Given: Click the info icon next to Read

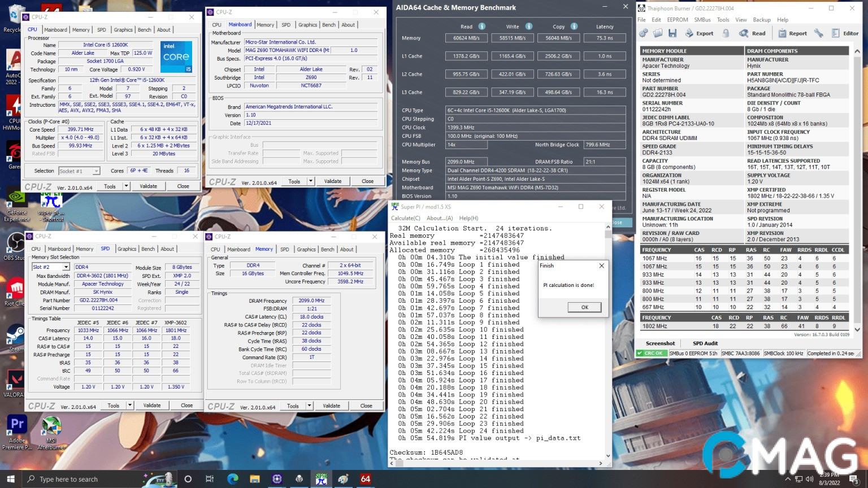Looking at the screenshot, I should coord(482,27).
